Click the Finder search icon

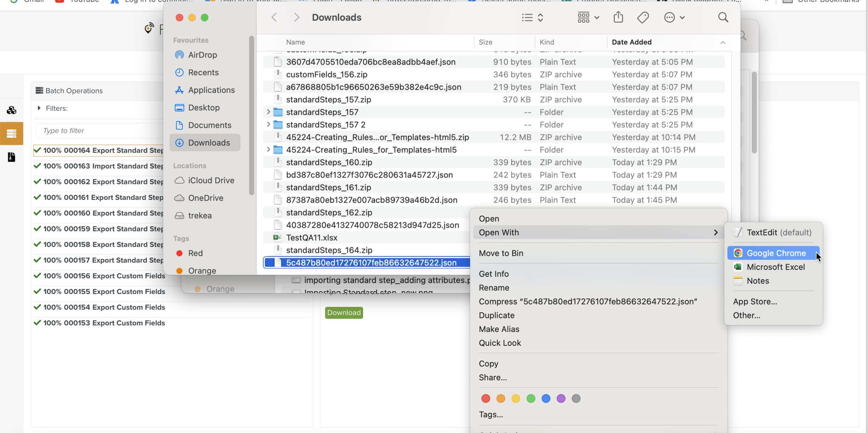click(x=723, y=17)
